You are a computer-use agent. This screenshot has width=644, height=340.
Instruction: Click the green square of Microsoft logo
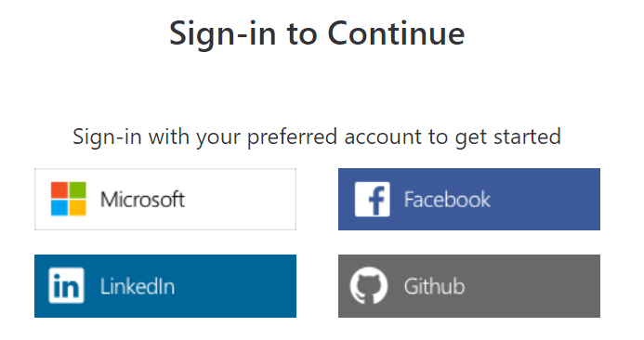tap(78, 190)
